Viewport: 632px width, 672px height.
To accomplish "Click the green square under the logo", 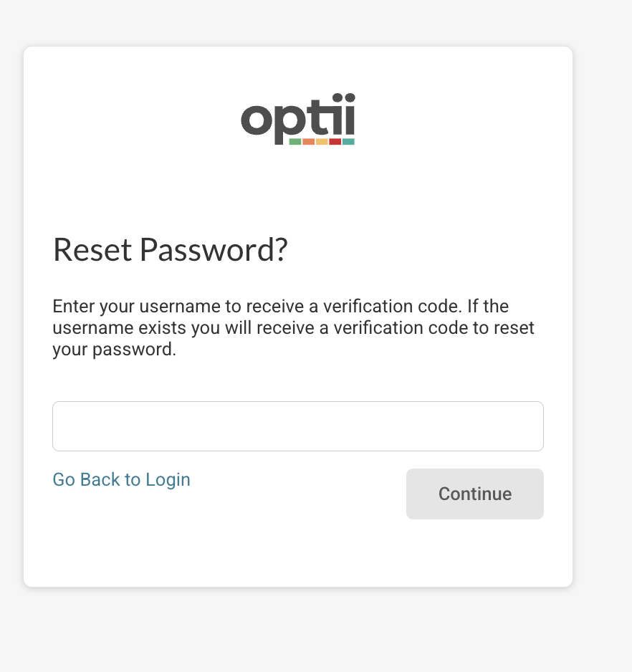I will (295, 142).
